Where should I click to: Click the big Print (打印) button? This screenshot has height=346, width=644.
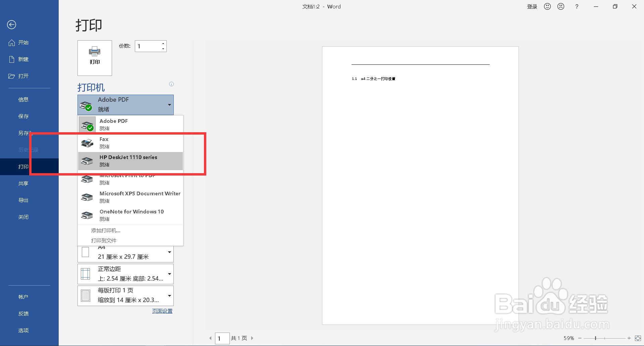(x=95, y=58)
